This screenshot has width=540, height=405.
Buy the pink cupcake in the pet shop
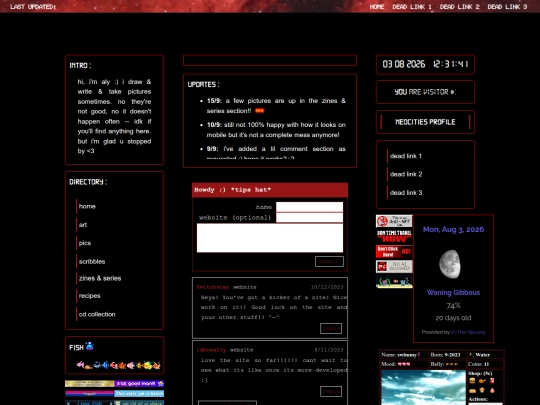tap(492, 391)
